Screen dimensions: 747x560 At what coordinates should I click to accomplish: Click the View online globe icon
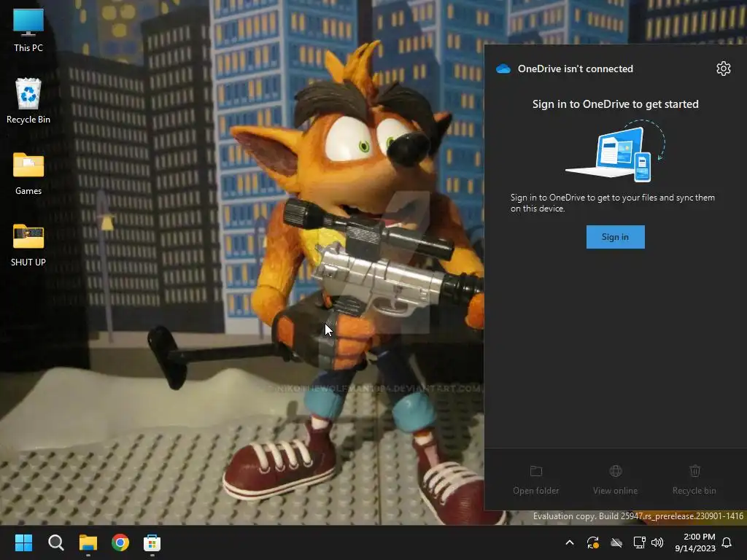(616, 471)
